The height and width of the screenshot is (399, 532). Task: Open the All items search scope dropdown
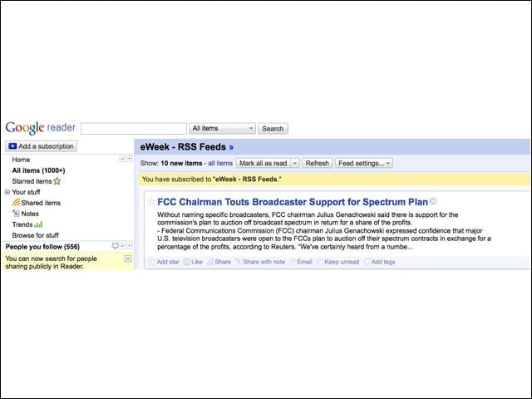(x=222, y=128)
